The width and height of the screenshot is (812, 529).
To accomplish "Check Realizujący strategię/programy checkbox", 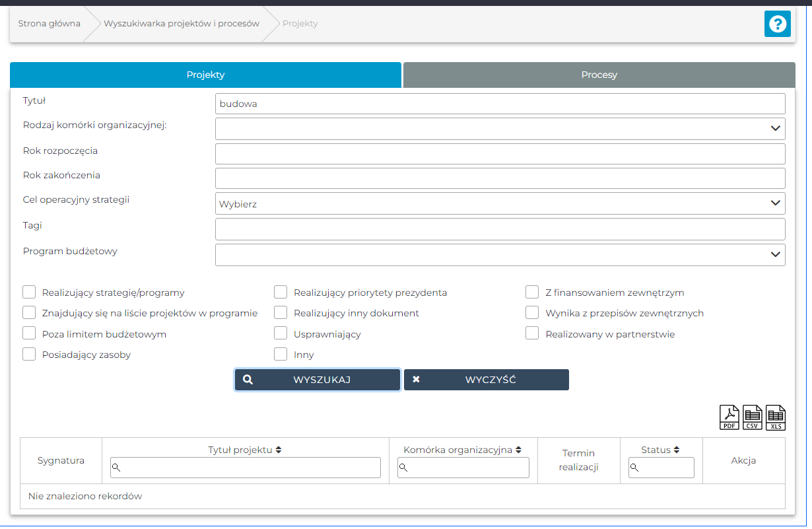I will 29,293.
